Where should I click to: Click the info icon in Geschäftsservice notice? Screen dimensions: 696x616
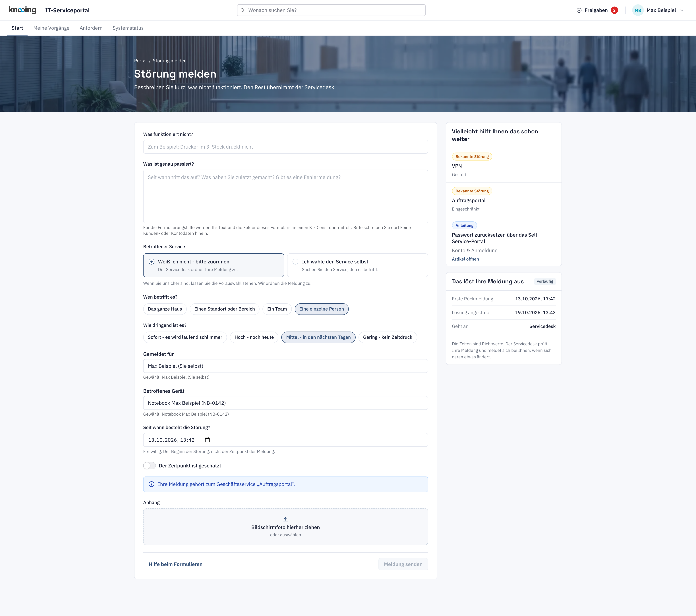[152, 484]
